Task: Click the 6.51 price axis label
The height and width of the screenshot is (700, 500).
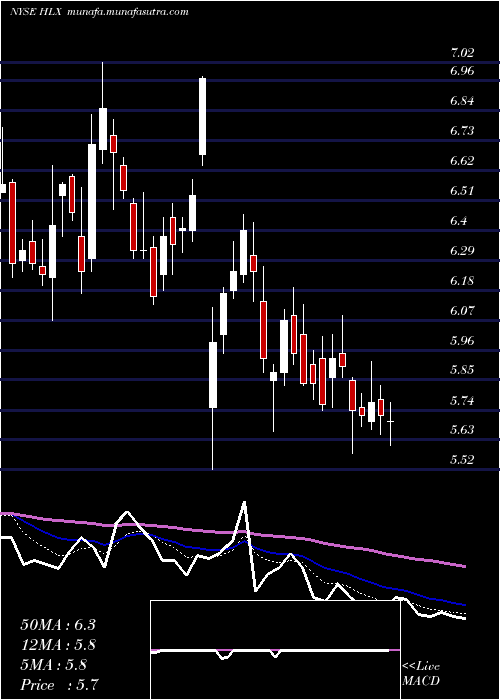Action: (x=462, y=191)
